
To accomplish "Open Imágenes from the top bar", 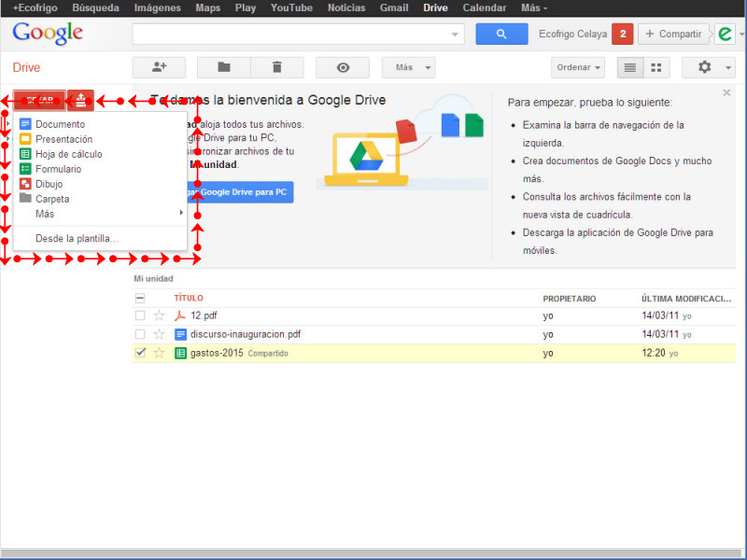I will 157,8.
